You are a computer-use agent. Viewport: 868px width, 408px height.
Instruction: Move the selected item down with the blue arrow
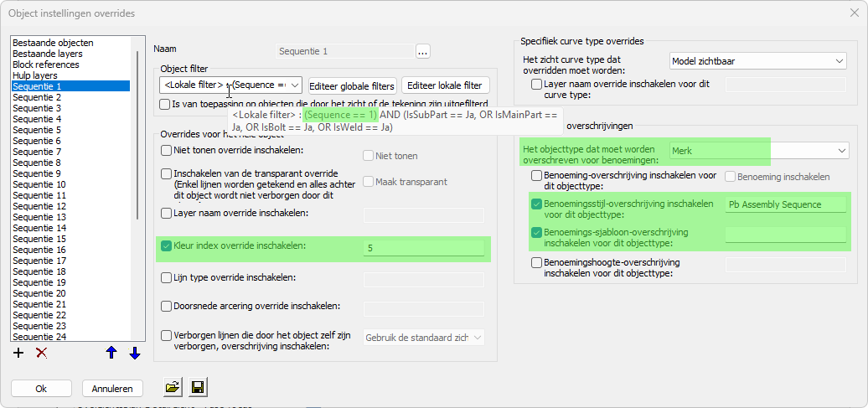(x=134, y=353)
